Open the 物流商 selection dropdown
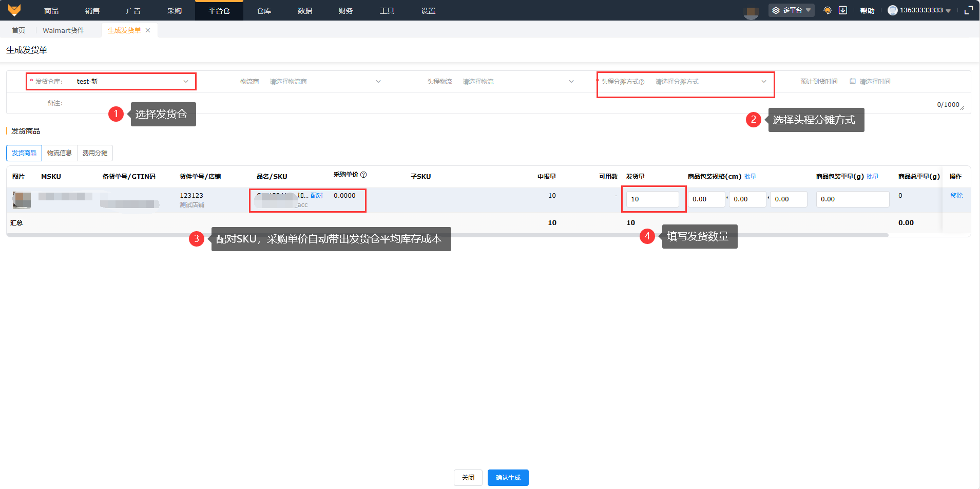The image size is (980, 489). pos(324,82)
